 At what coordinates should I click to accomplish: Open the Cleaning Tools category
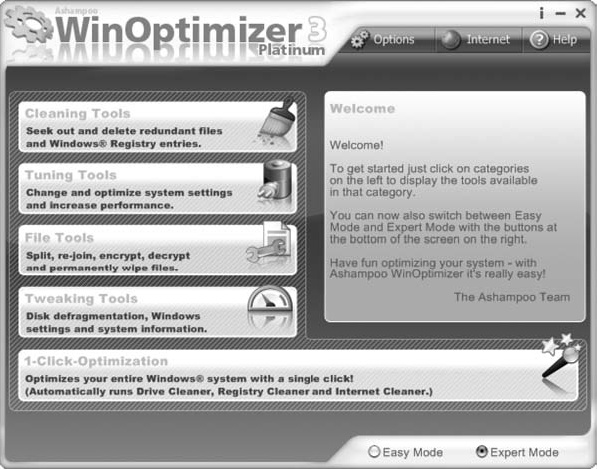[x=158, y=127]
